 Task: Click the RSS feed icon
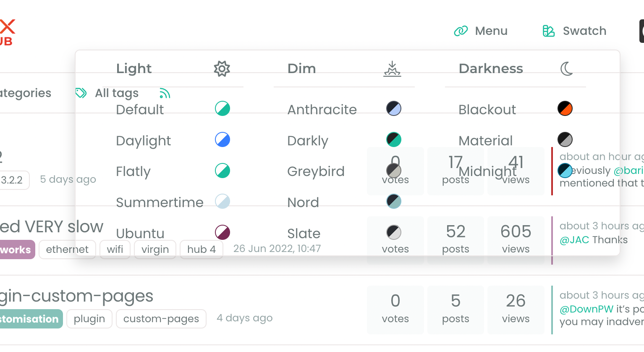[x=165, y=93]
